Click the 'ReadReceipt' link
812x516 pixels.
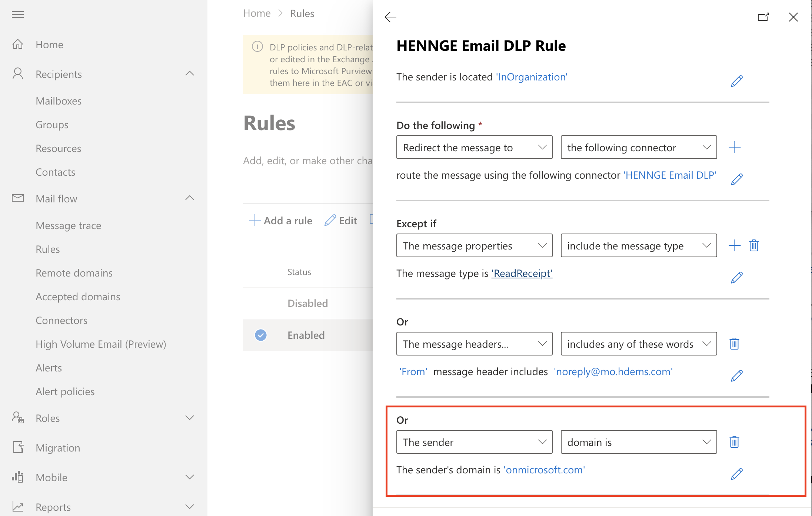click(x=522, y=273)
